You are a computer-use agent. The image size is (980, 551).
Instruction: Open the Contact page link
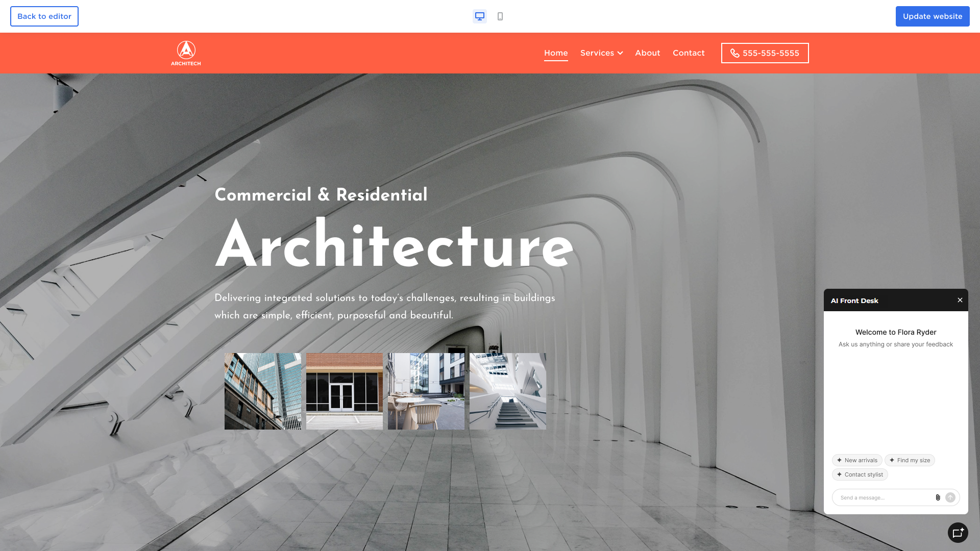(x=689, y=53)
